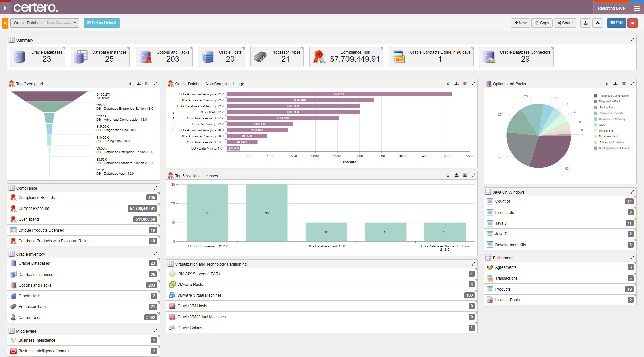Expand the Options and Packs pie chart panel
The height and width of the screenshot is (357, 644).
click(633, 84)
